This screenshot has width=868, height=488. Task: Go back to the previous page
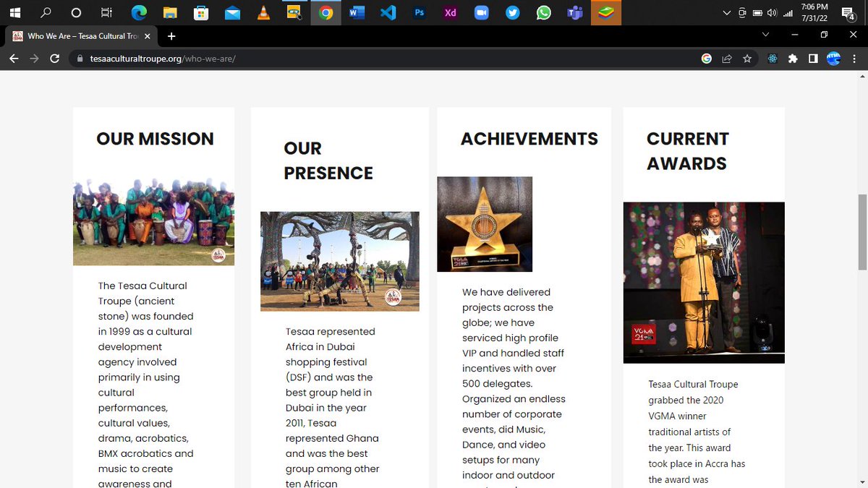tap(14, 59)
